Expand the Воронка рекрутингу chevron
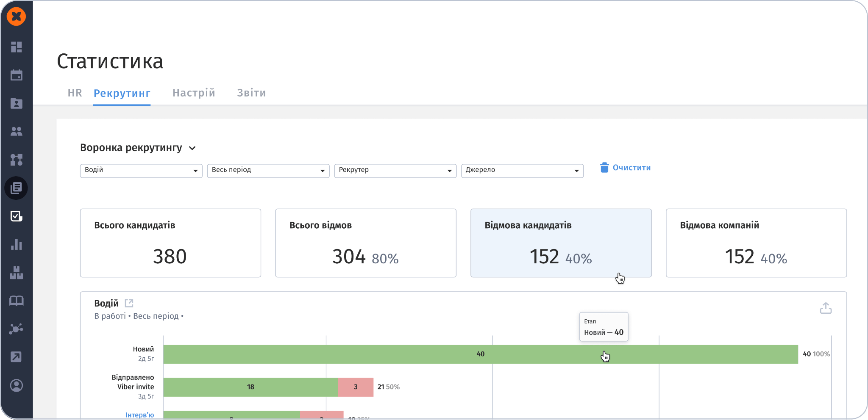This screenshot has width=868, height=420. [x=192, y=148]
